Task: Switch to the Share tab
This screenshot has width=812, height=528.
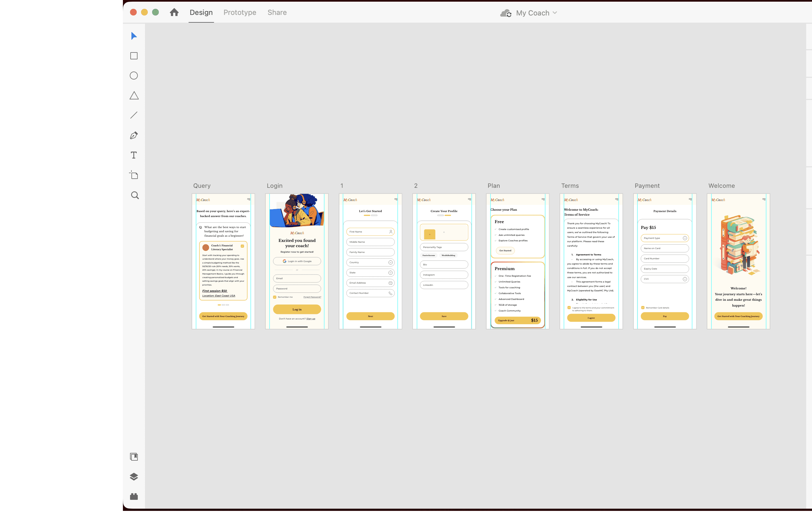Action: pos(277,13)
